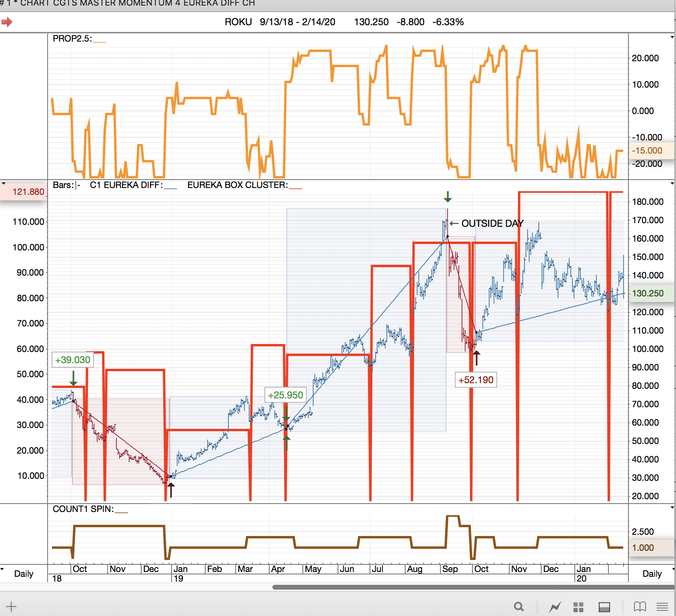Click the EUREKA BOX CLUSTER legend label
Viewport: 676px width, 616px height.
pos(238,185)
